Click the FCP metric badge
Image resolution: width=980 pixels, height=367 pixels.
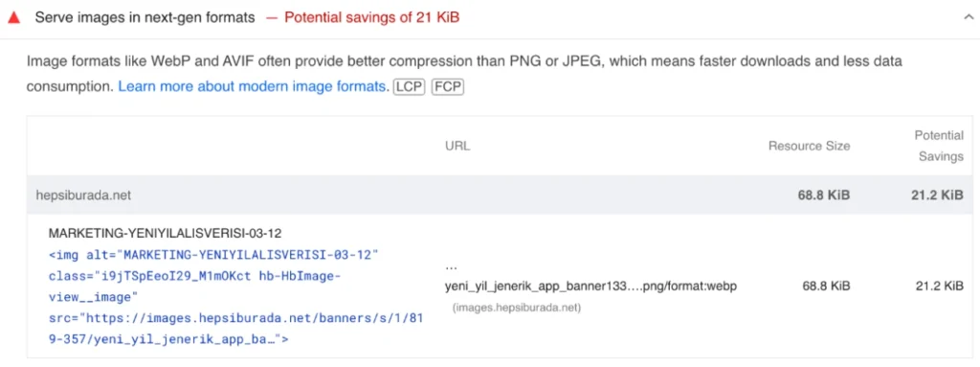coord(448,86)
